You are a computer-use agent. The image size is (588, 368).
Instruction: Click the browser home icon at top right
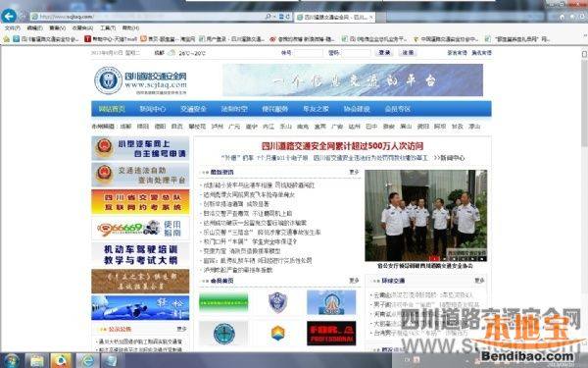click(x=562, y=17)
